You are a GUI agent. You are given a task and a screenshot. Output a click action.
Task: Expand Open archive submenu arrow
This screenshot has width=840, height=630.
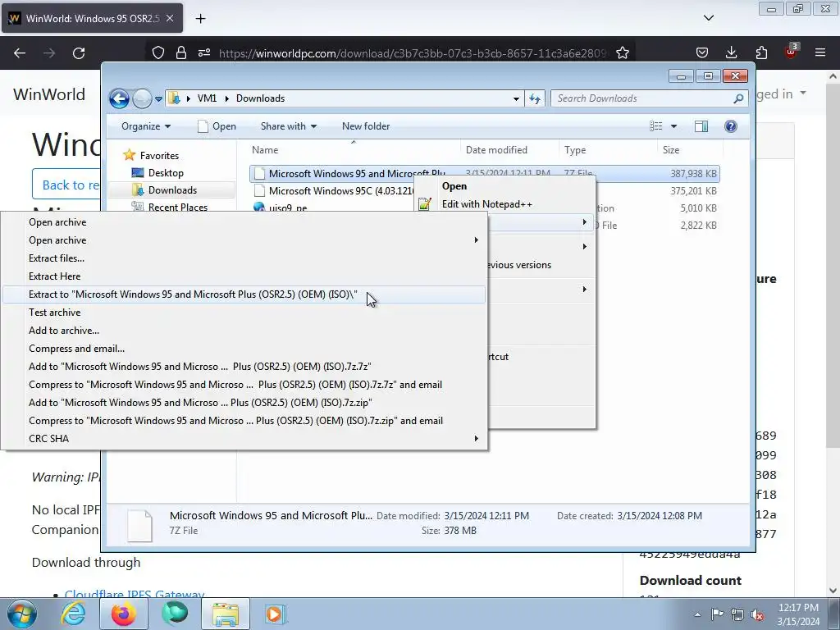pyautogui.click(x=477, y=240)
